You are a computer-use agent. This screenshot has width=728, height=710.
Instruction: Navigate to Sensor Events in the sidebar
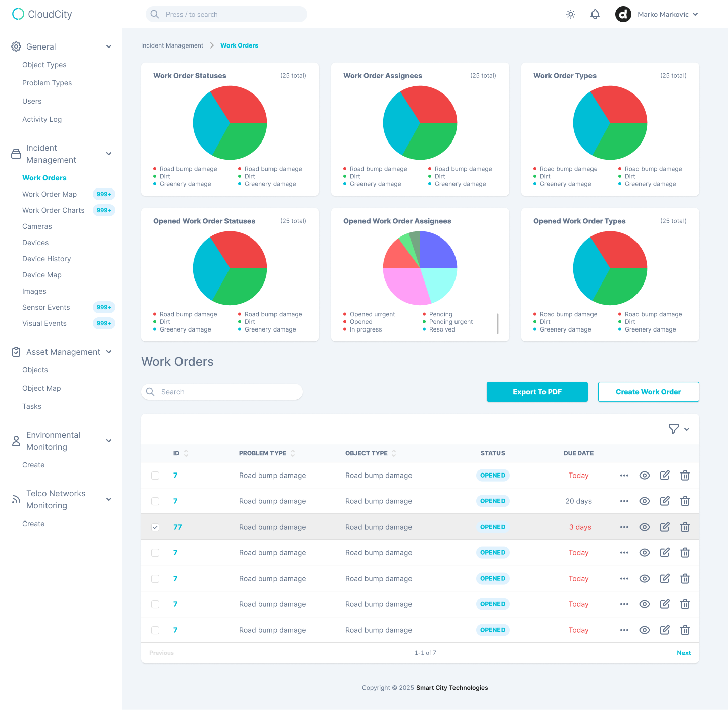pos(46,307)
